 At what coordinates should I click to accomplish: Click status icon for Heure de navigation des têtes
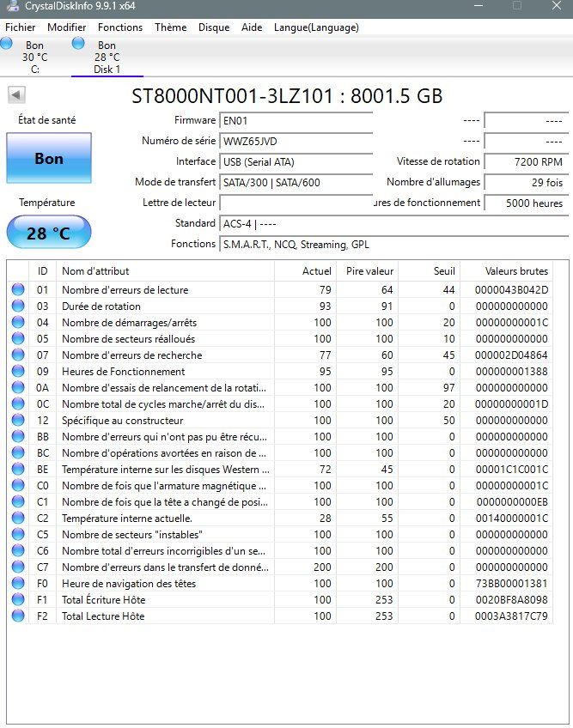pyautogui.click(x=18, y=583)
